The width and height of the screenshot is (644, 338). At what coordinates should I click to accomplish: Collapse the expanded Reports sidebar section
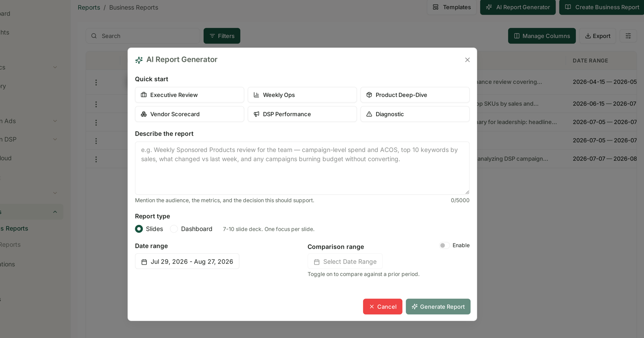(55, 212)
